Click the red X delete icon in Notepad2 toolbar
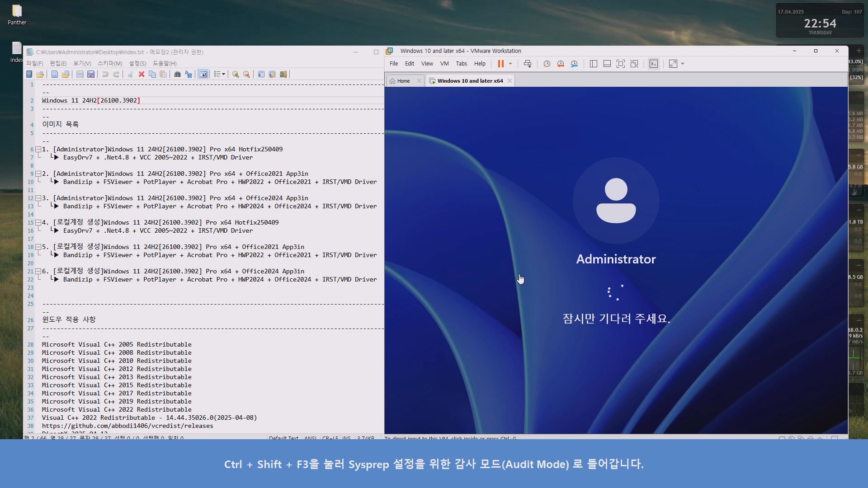The height and width of the screenshot is (488, 868). [142, 74]
